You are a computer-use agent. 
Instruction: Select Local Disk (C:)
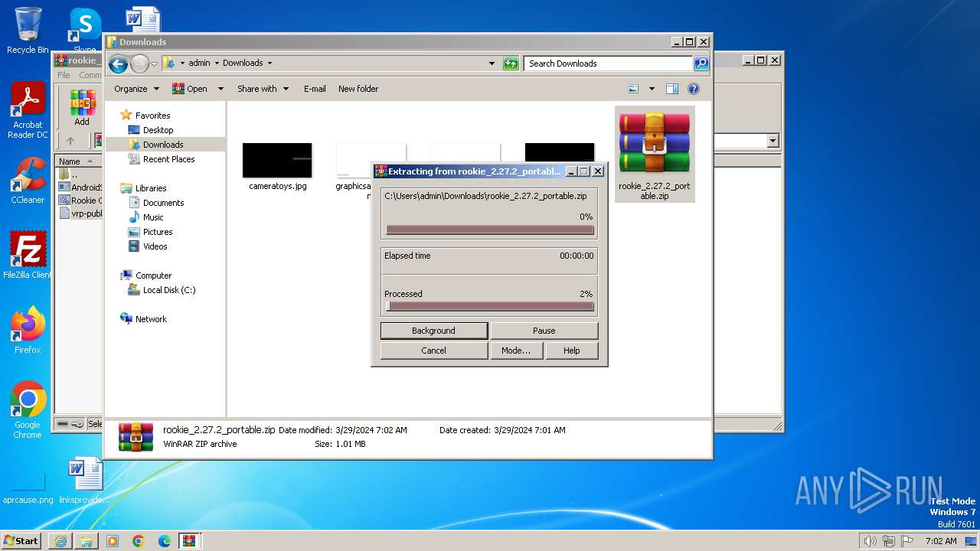point(169,290)
